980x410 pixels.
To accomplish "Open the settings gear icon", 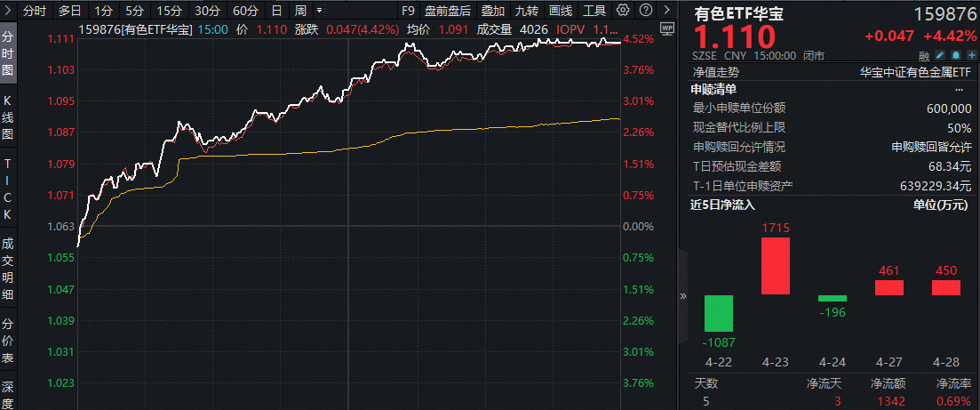I will pyautogui.click(x=623, y=11).
